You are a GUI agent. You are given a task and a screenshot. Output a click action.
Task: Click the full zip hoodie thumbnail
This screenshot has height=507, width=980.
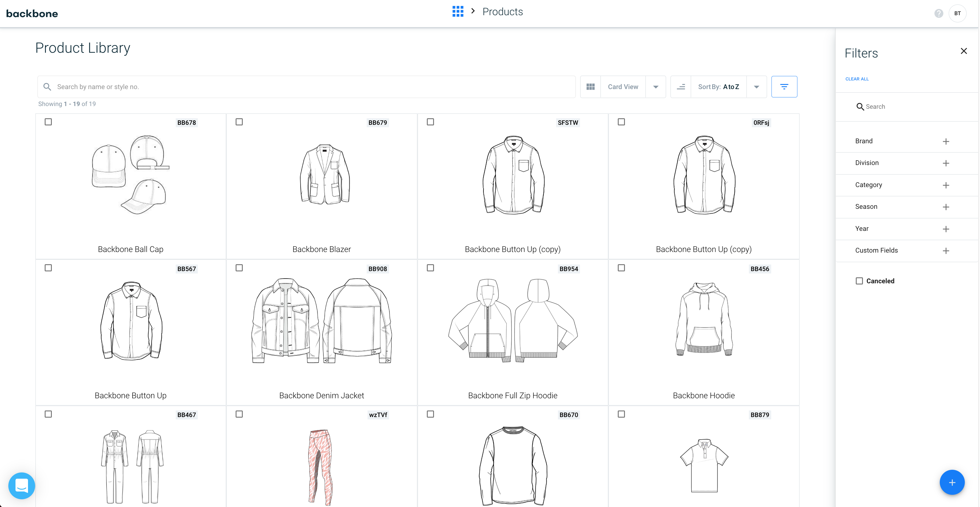[x=513, y=320]
